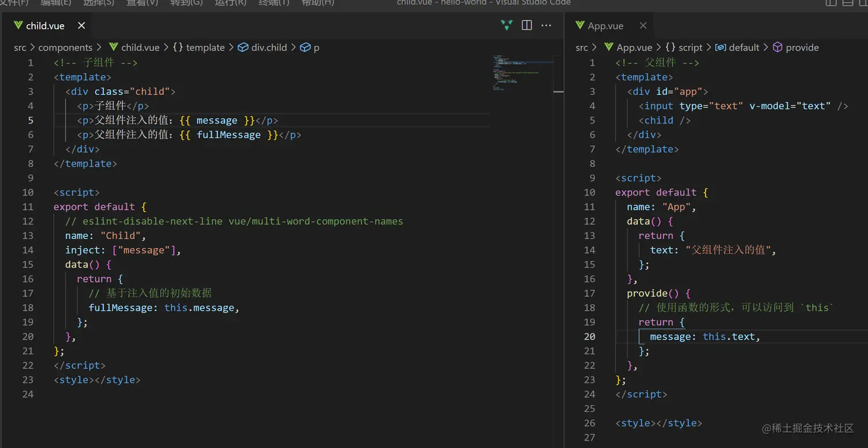Select the p breadcrumb symbol
This screenshot has width=868, height=448.
click(310, 48)
